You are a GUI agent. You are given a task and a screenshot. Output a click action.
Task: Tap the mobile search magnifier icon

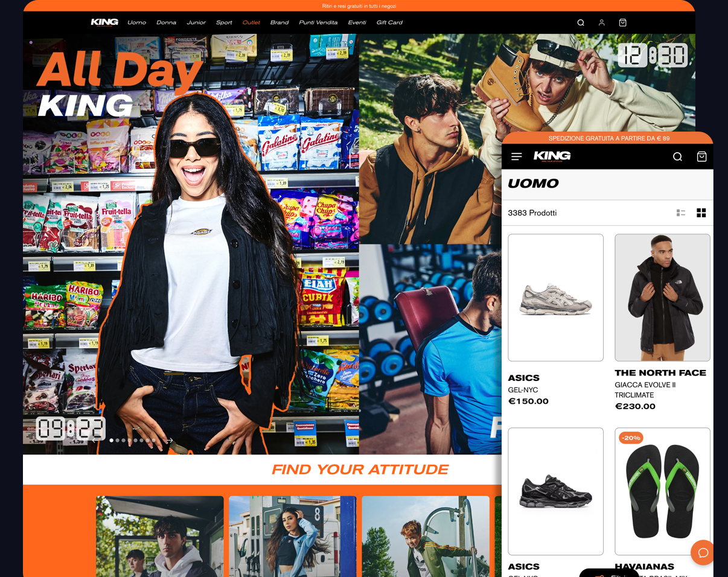click(678, 156)
